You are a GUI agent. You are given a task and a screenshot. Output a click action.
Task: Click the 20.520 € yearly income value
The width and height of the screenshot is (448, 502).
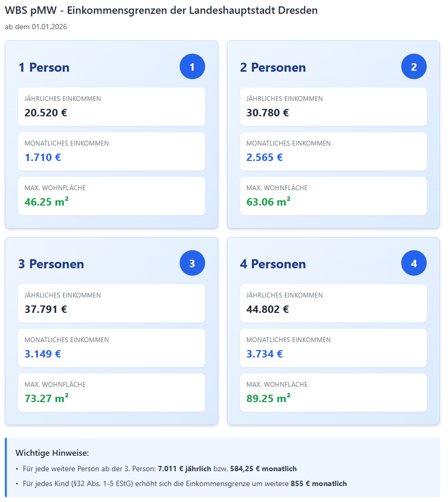point(46,113)
